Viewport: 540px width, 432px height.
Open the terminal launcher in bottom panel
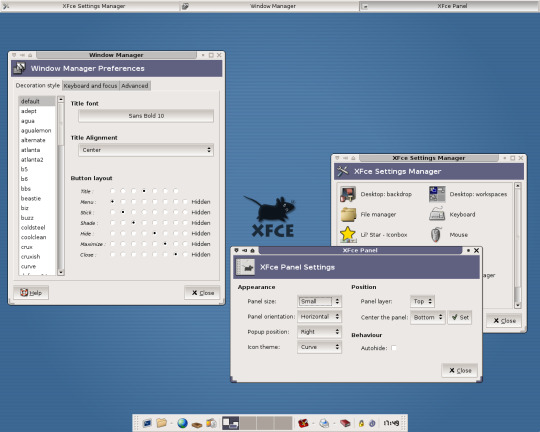point(147,423)
